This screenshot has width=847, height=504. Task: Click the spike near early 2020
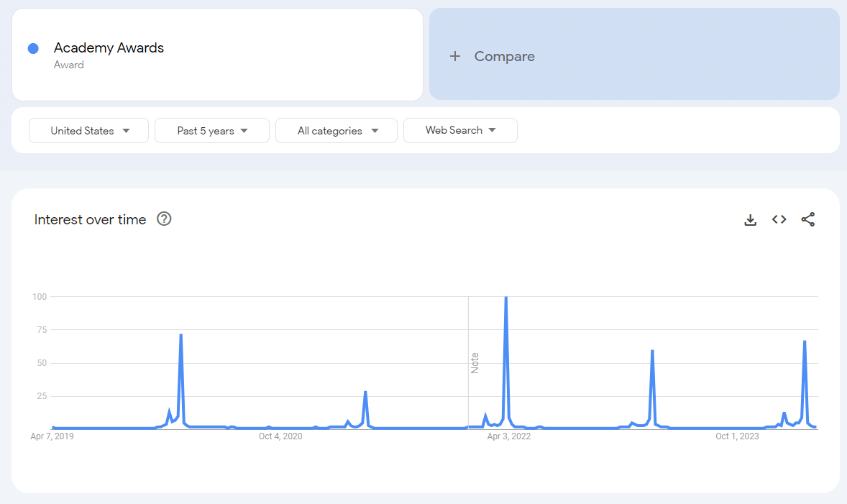(181, 335)
